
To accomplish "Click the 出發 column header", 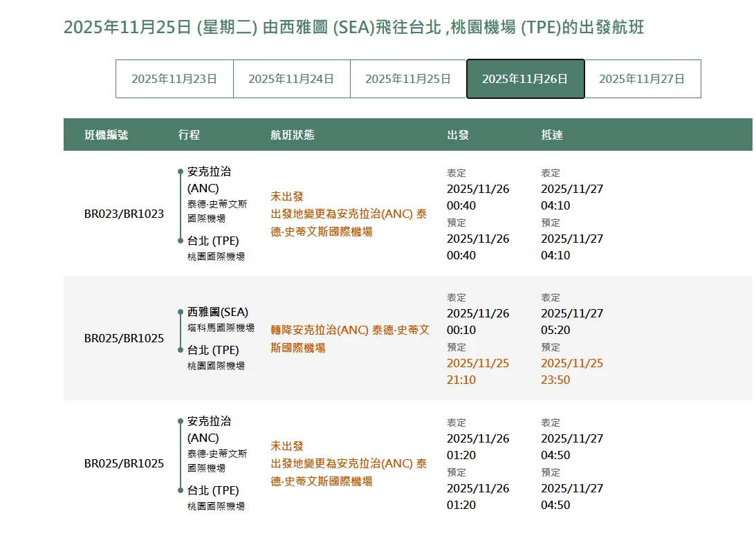I will click(x=458, y=135).
